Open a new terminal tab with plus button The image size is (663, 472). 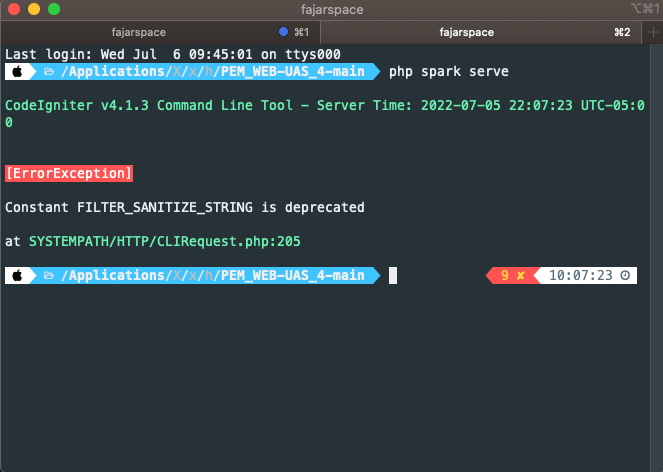[652, 32]
